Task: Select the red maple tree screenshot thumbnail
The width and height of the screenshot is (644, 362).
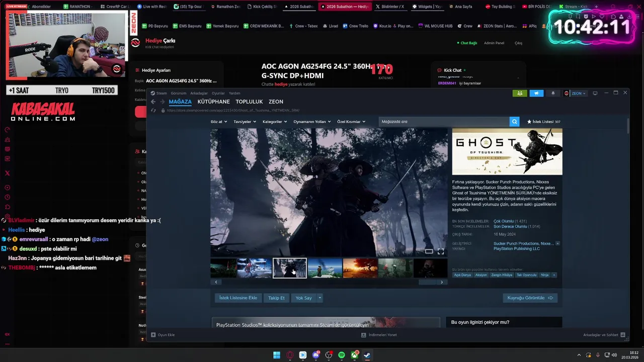Action: 360,268
